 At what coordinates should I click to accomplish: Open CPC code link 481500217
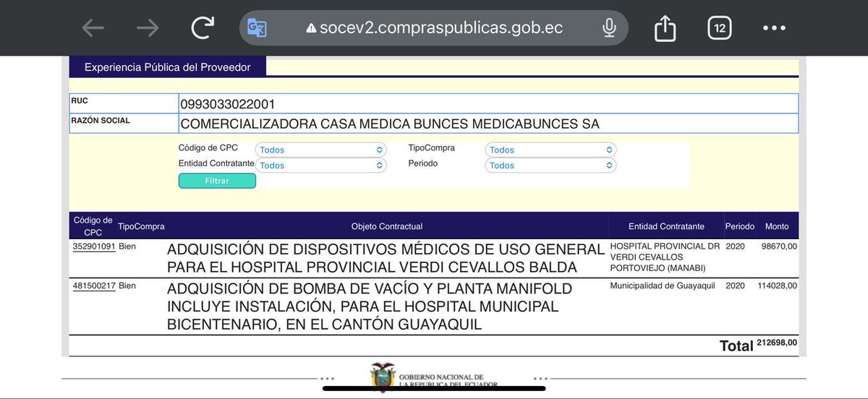94,286
